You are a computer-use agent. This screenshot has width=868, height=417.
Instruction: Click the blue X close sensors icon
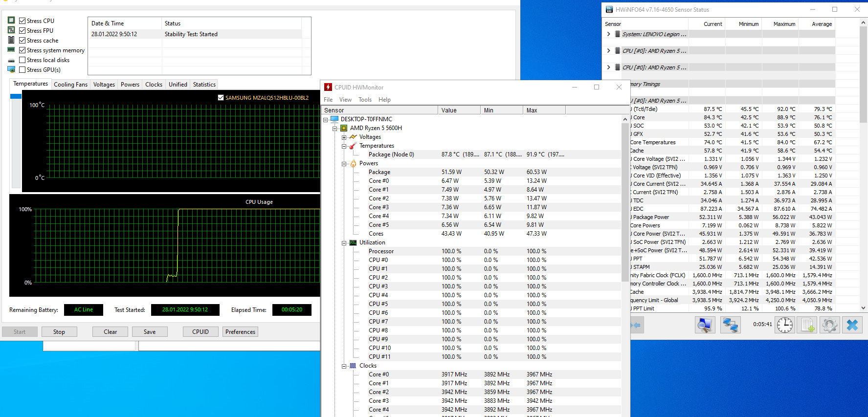pyautogui.click(x=852, y=325)
